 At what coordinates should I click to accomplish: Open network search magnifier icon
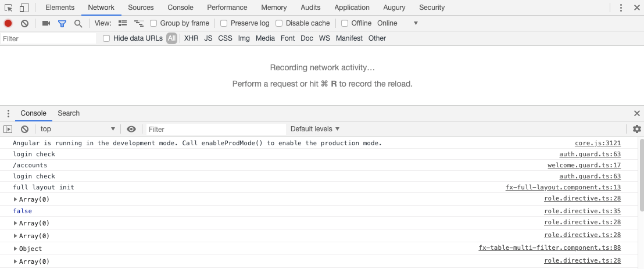coord(78,23)
